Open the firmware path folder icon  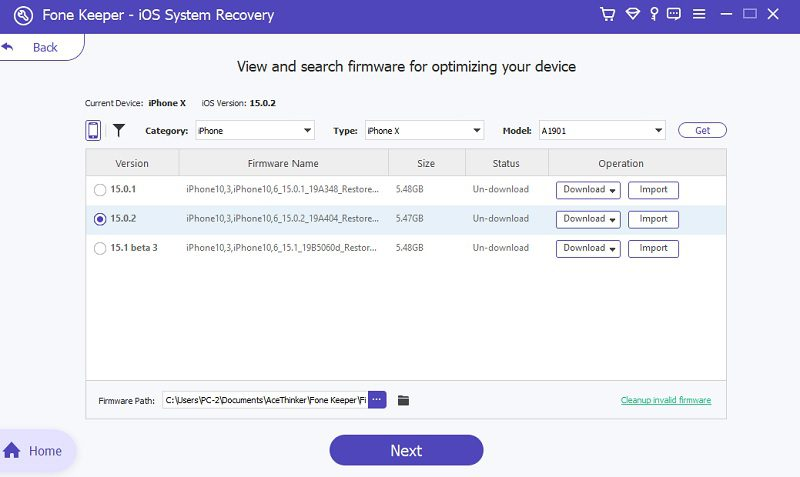click(404, 400)
